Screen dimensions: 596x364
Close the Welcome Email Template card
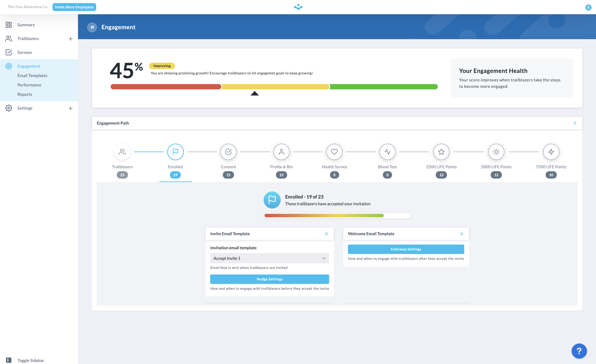click(x=461, y=233)
